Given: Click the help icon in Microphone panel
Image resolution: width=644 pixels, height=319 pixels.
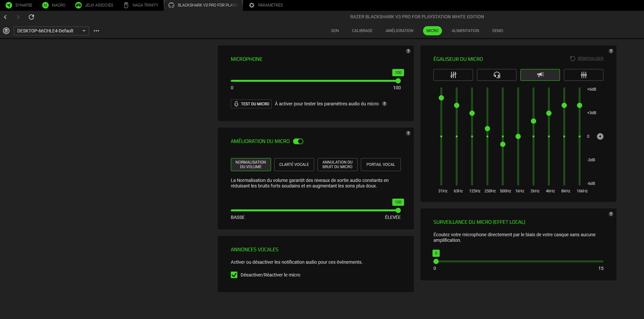Looking at the screenshot, I should 408,51.
